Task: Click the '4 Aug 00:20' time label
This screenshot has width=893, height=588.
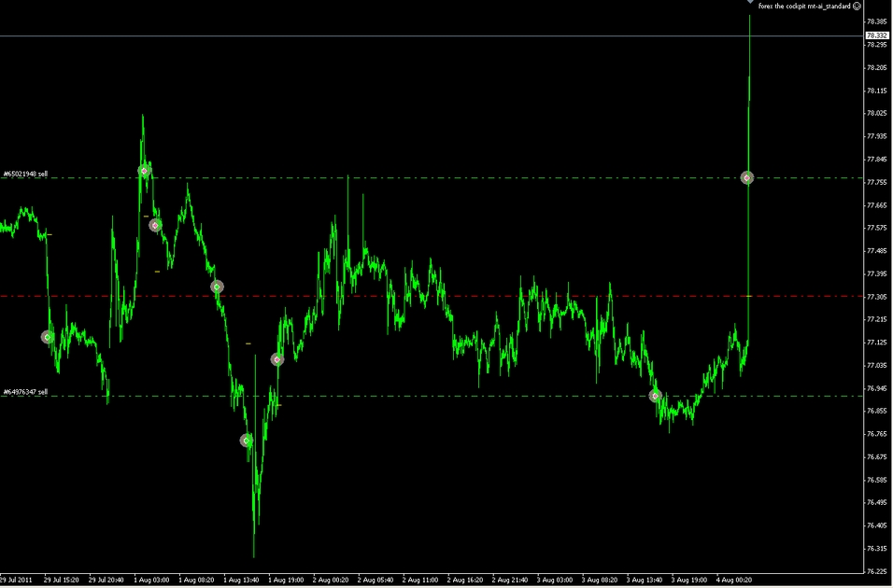Action: click(734, 580)
